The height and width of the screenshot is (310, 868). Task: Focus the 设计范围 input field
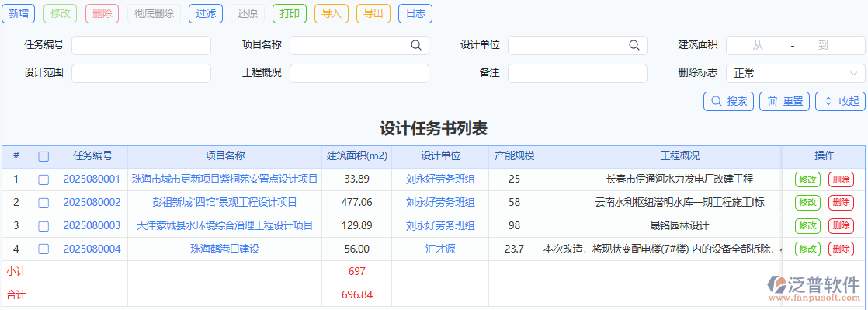tap(141, 73)
